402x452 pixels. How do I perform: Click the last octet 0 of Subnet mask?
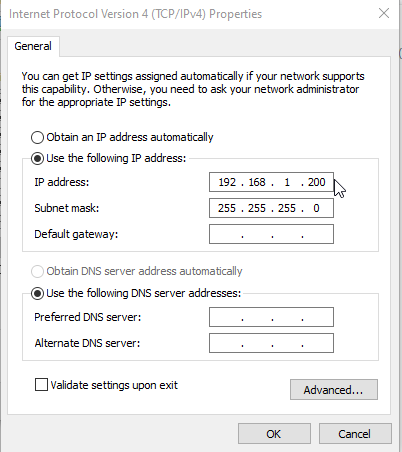[x=316, y=208]
